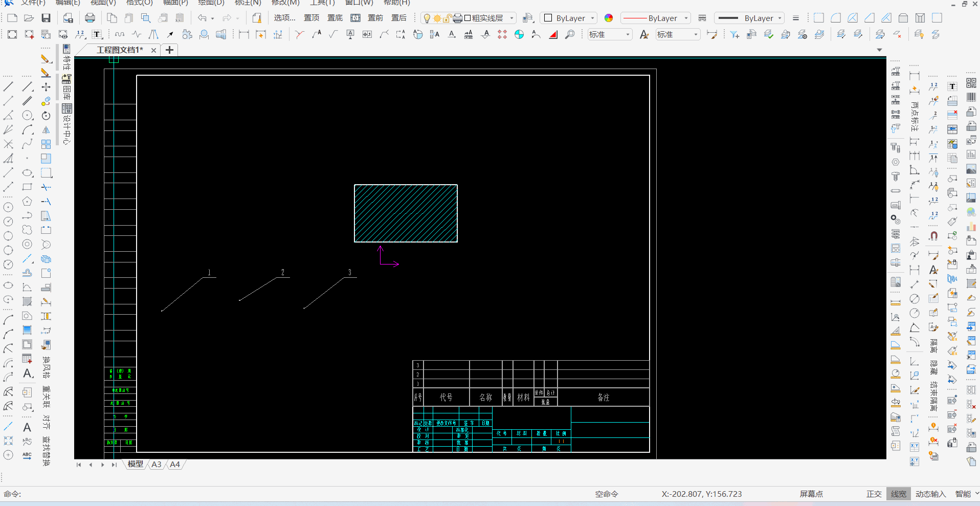Click the rotate tool icon
Viewport: 980px width, 506px height.
[x=46, y=116]
